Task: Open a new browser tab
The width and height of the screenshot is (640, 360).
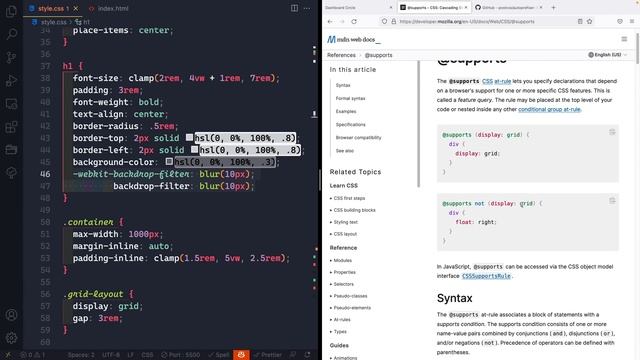Action: 553,7
